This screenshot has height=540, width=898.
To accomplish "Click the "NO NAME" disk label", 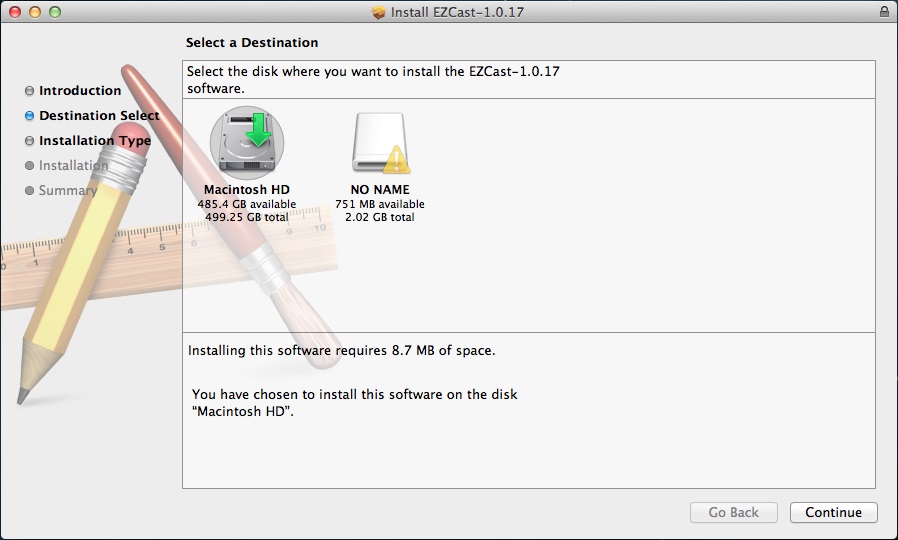I will coord(380,190).
